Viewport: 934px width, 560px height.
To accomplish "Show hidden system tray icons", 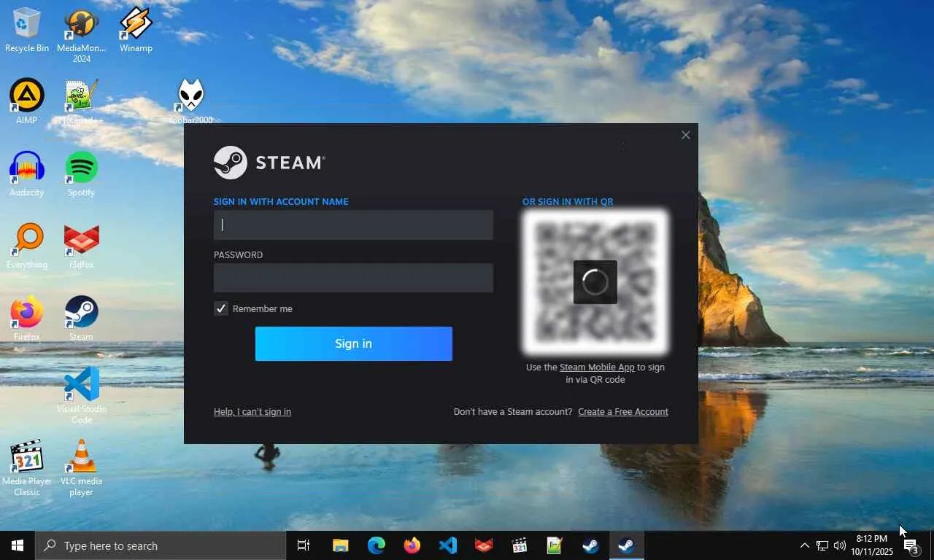I will 804,545.
